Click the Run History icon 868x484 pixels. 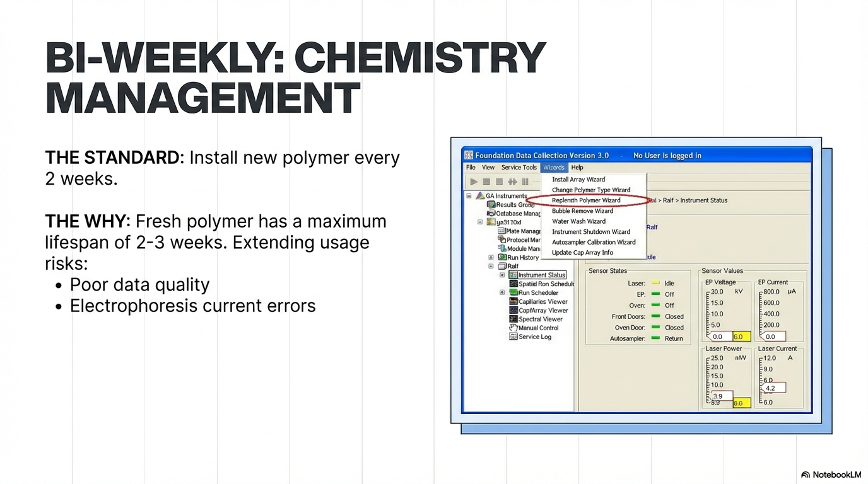502,257
